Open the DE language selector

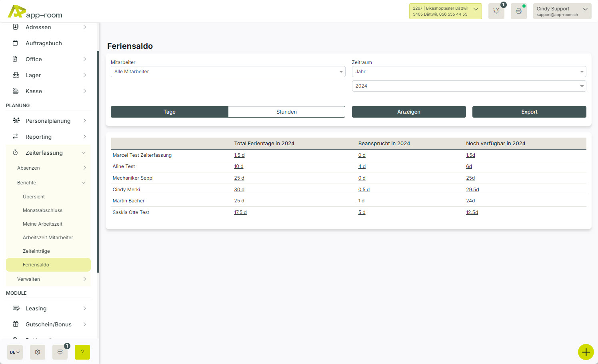pos(15,352)
